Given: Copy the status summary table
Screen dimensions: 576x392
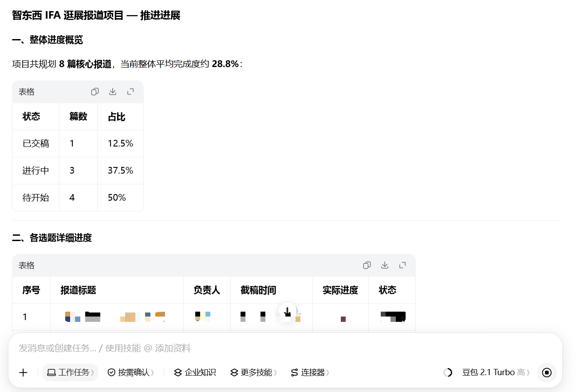Looking at the screenshot, I should [x=95, y=91].
